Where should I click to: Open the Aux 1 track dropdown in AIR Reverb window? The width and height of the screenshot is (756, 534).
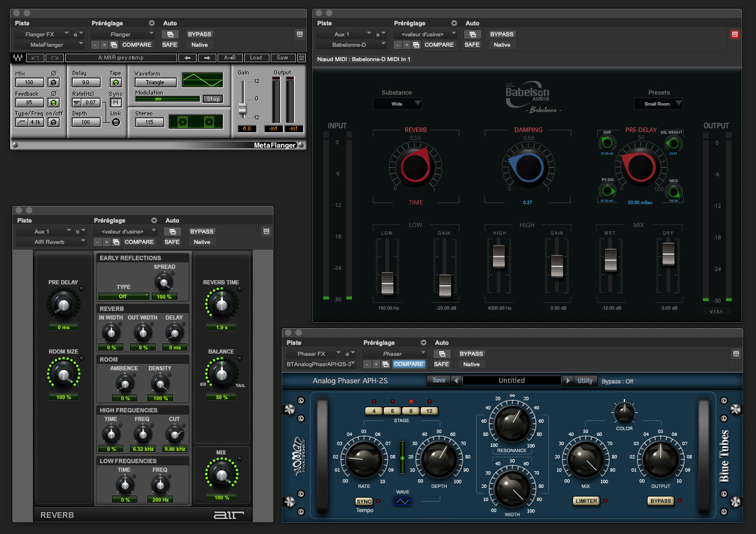(44, 232)
